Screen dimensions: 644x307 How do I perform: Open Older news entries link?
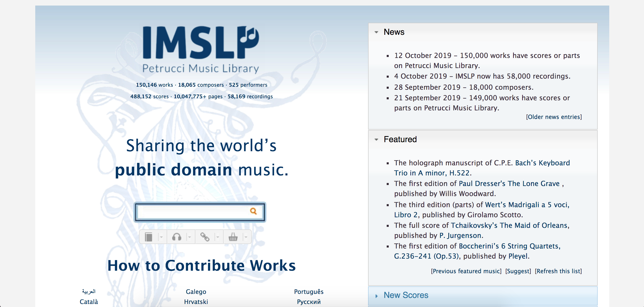[x=554, y=117]
